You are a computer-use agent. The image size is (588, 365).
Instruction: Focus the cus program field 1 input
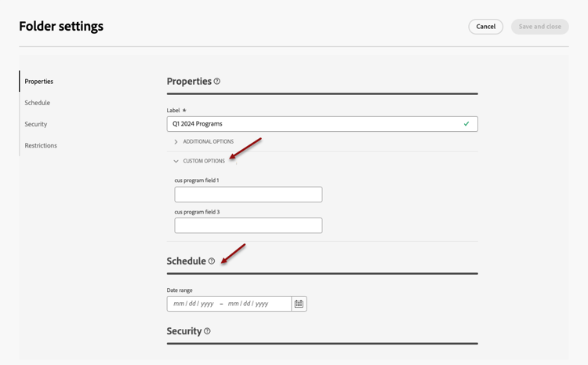pyautogui.click(x=249, y=195)
